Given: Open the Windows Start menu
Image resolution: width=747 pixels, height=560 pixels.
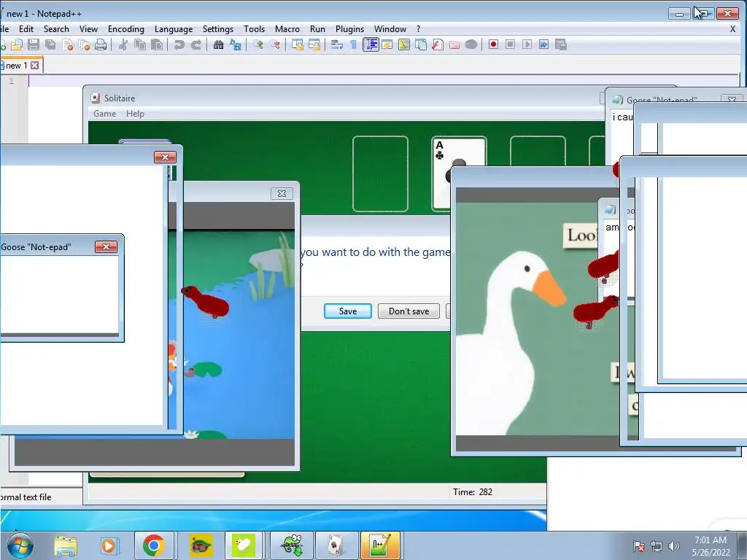Looking at the screenshot, I should pyautogui.click(x=20, y=545).
